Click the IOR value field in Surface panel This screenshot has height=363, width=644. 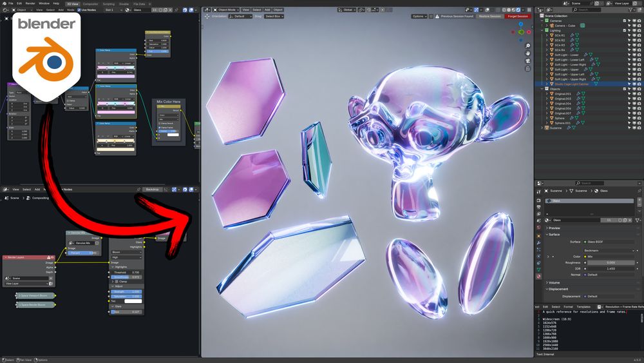(x=611, y=269)
